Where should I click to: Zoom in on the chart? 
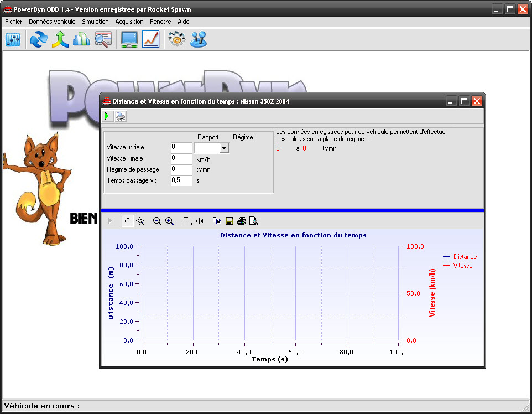click(170, 221)
